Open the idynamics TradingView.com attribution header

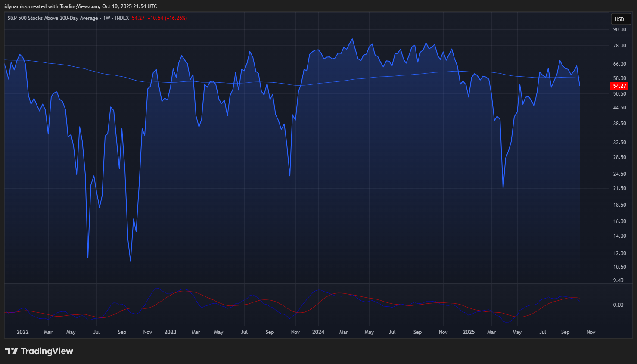point(81,6)
